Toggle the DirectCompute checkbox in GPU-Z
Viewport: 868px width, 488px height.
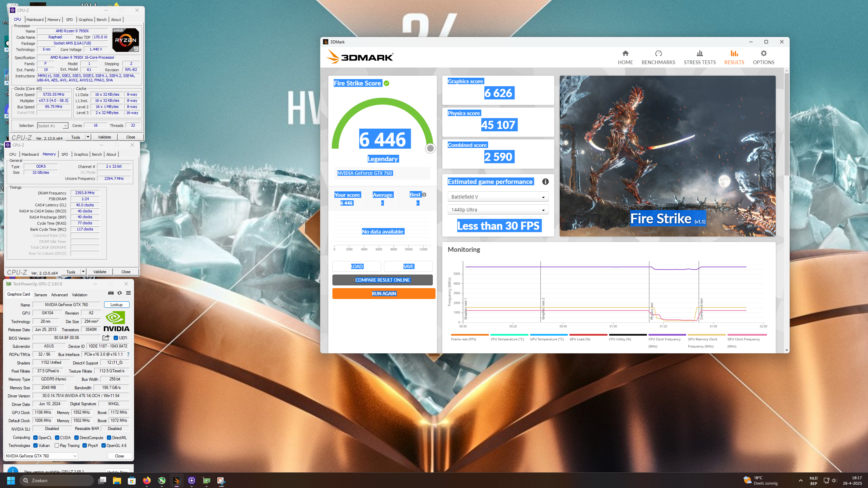[x=76, y=437]
